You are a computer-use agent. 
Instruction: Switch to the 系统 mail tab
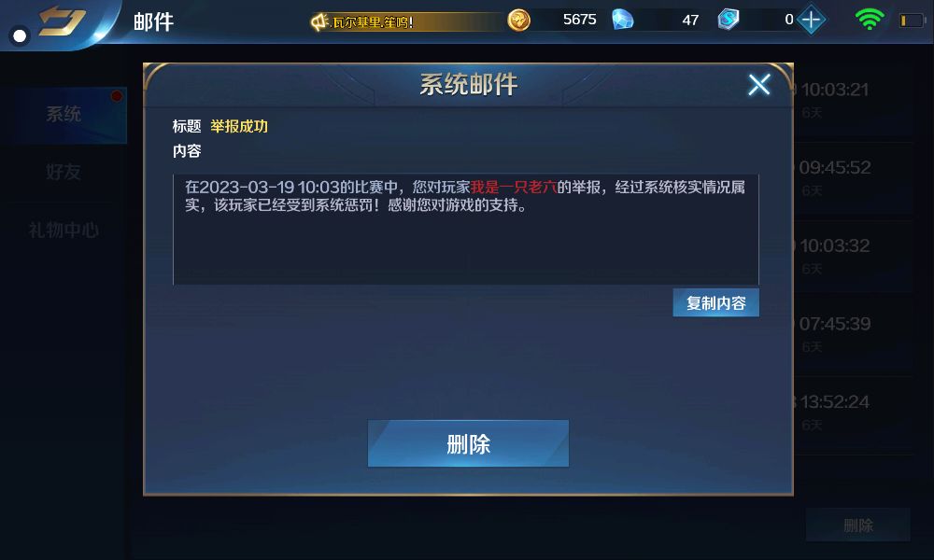pyautogui.click(x=64, y=114)
